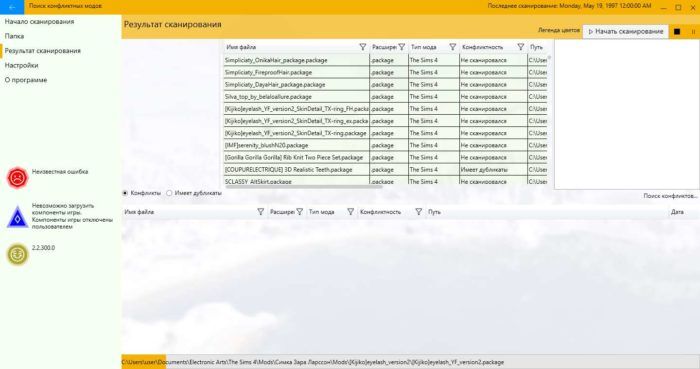Select the Конфликты radio button
Image resolution: width=700 pixels, height=369 pixels.
click(x=125, y=193)
